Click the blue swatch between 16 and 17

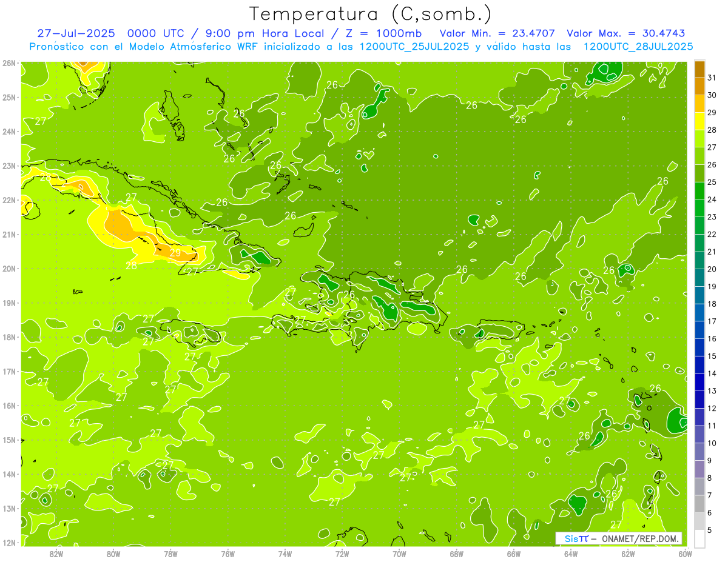point(699,330)
